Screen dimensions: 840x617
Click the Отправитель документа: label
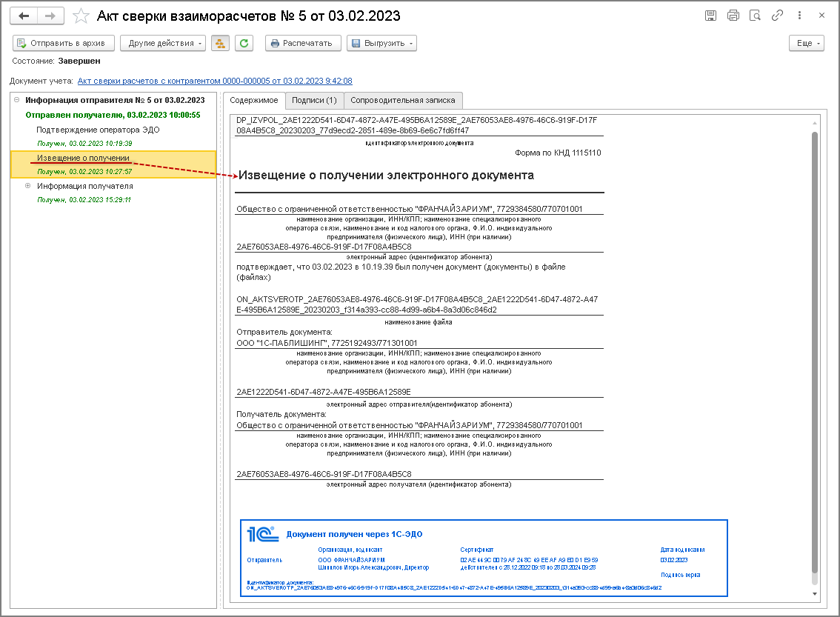pyautogui.click(x=284, y=332)
